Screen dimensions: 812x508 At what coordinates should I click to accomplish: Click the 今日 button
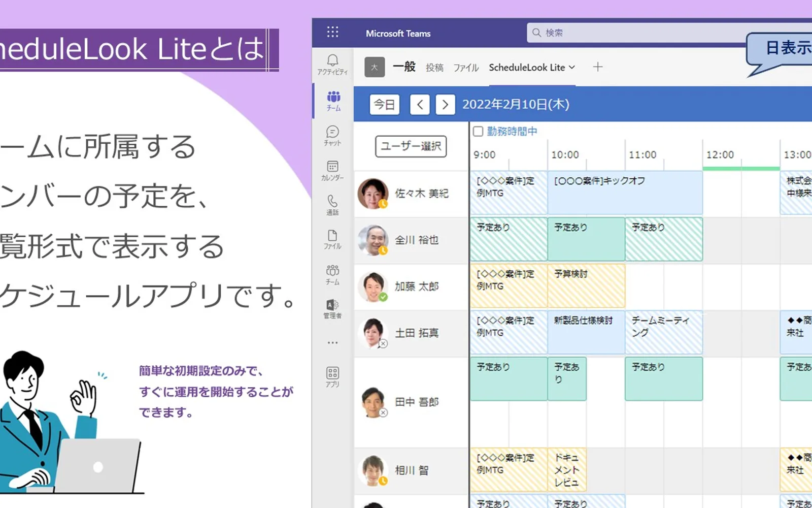coord(384,105)
